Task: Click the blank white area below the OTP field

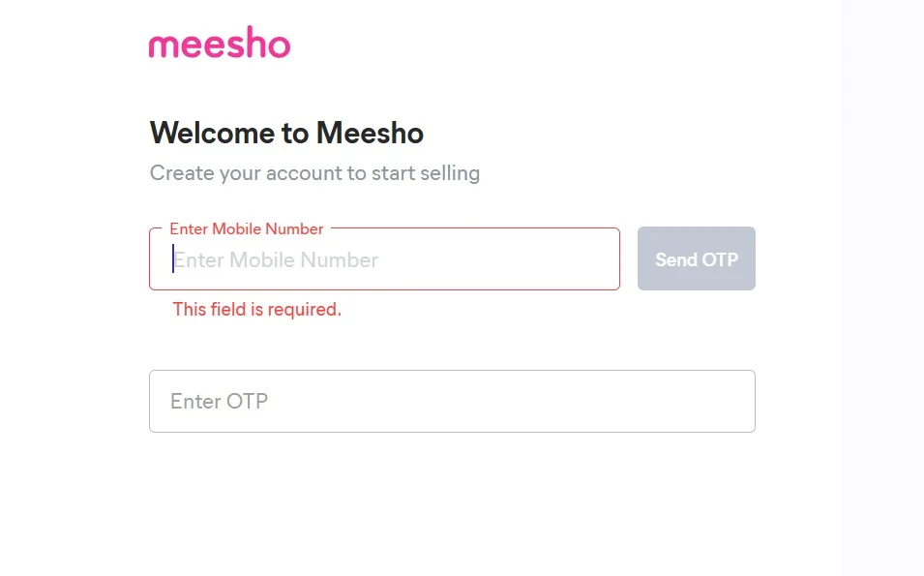Action: click(x=452, y=503)
